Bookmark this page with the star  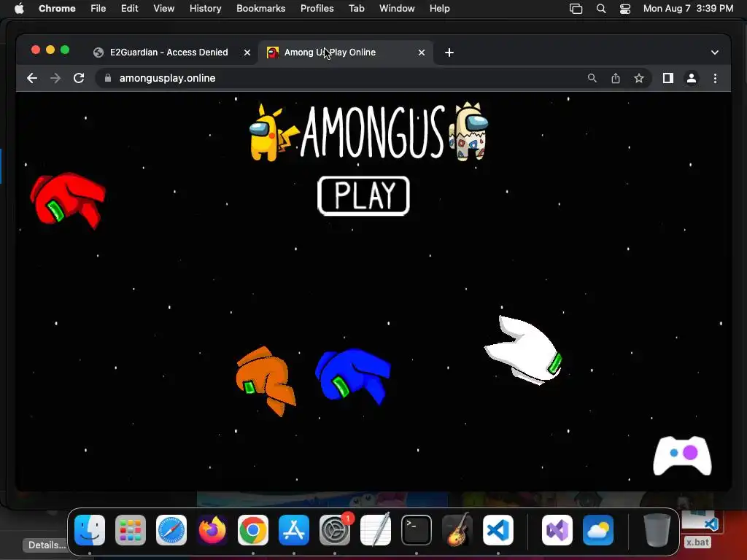pos(639,78)
